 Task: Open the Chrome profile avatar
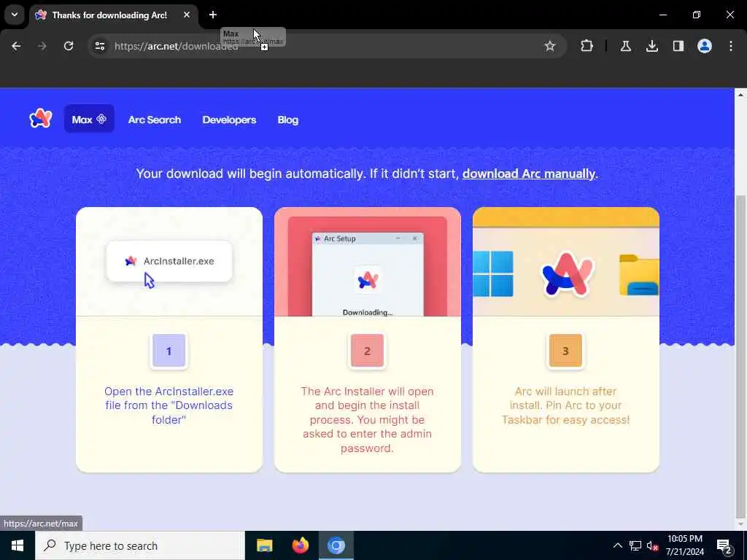point(705,46)
